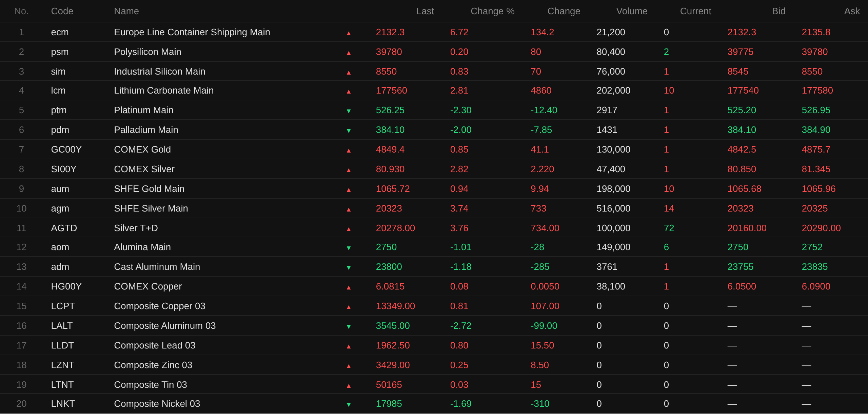The height and width of the screenshot is (419, 868).
Task: Click Industrial Silicon Main last price 8550
Action: [x=386, y=72]
